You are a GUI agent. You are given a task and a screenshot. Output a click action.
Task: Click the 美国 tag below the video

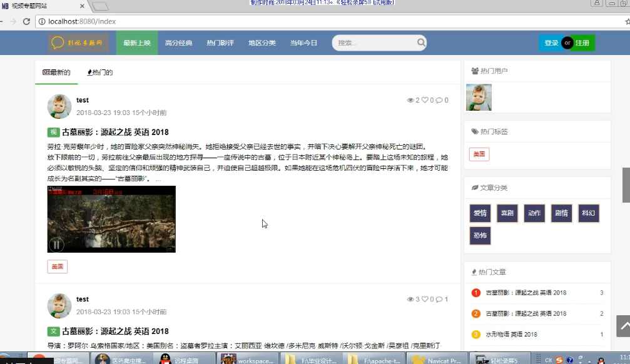coord(58,267)
